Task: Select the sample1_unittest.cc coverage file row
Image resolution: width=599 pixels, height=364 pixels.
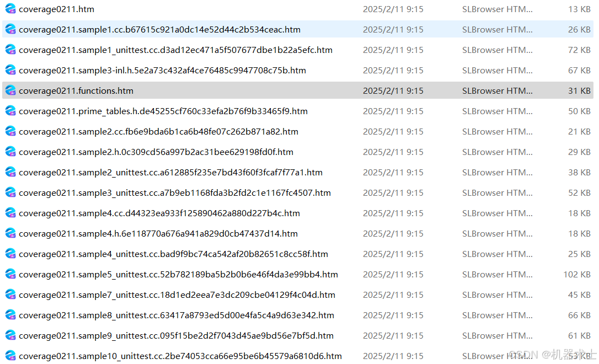Action: (175, 50)
